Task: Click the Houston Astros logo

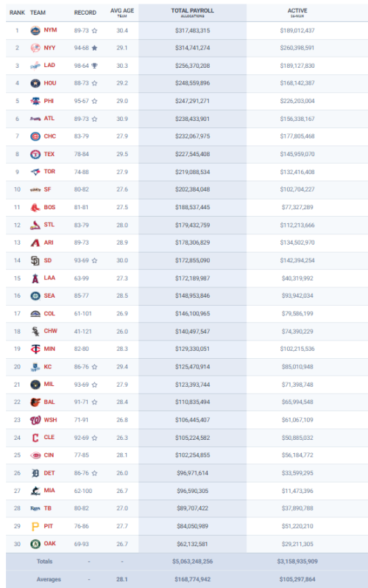Action: (35, 83)
